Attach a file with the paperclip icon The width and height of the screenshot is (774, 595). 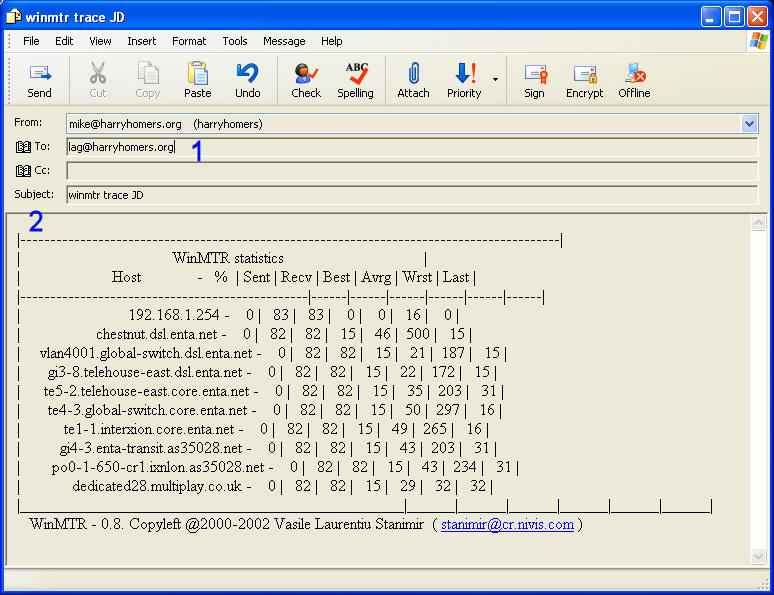414,74
